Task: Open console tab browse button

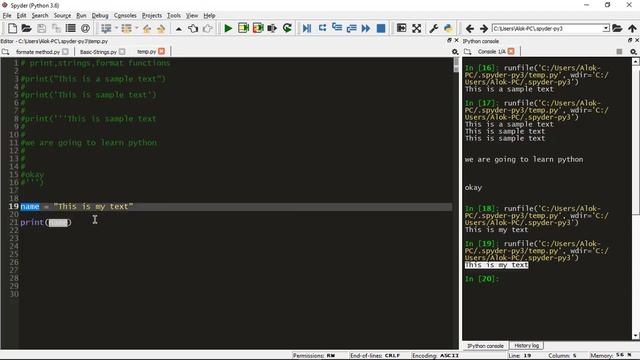Action: point(468,52)
